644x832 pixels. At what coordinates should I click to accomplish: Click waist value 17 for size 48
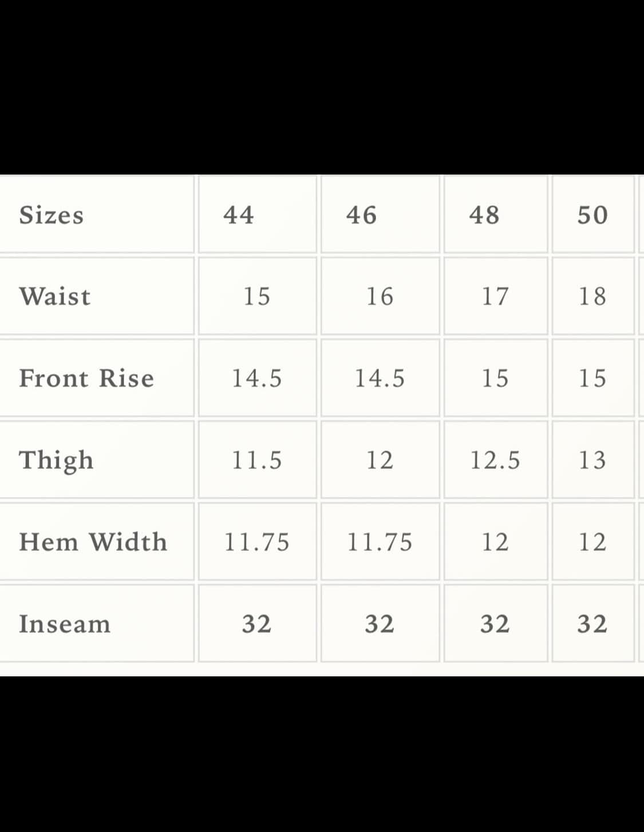[x=495, y=296]
